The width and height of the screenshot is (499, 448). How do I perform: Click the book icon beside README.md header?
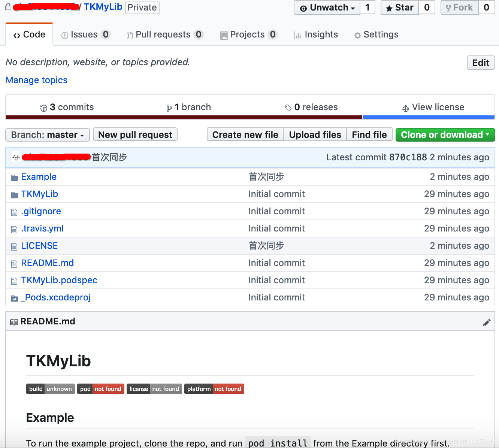pyautogui.click(x=14, y=322)
